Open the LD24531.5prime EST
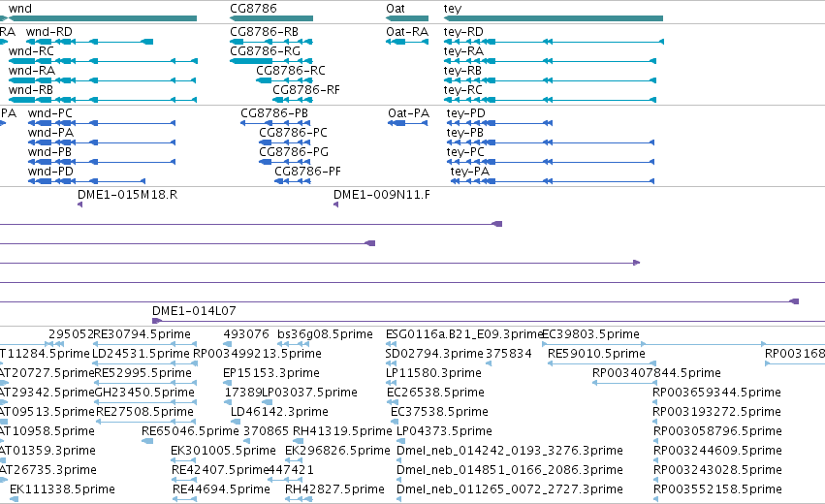The width and height of the screenshot is (825, 504). pos(141,354)
